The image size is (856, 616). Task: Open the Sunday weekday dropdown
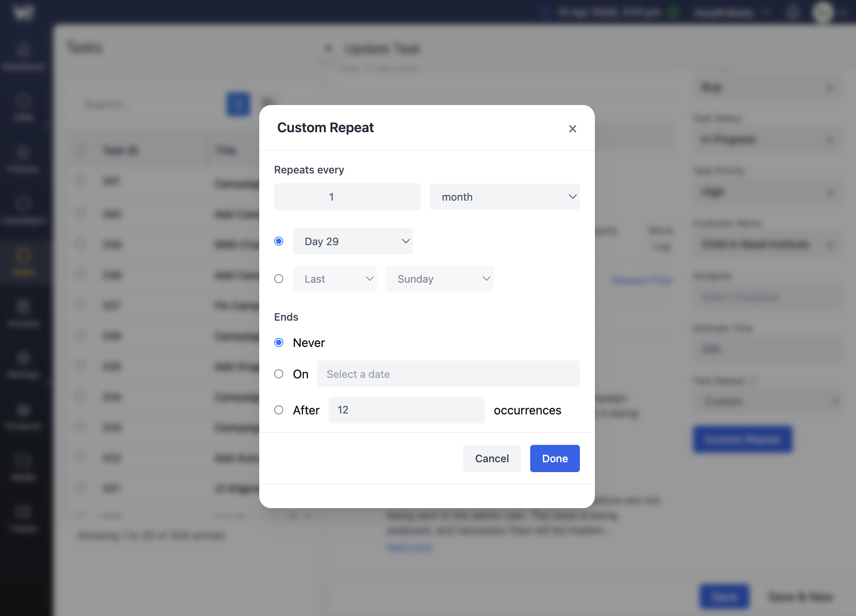pos(439,279)
